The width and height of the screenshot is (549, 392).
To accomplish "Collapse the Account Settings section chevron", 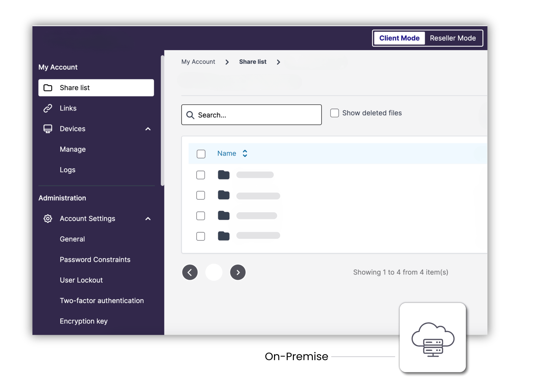I will click(x=148, y=219).
